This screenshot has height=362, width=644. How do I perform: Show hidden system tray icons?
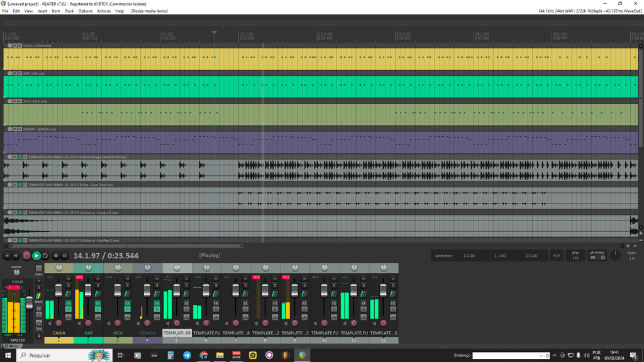point(554,356)
